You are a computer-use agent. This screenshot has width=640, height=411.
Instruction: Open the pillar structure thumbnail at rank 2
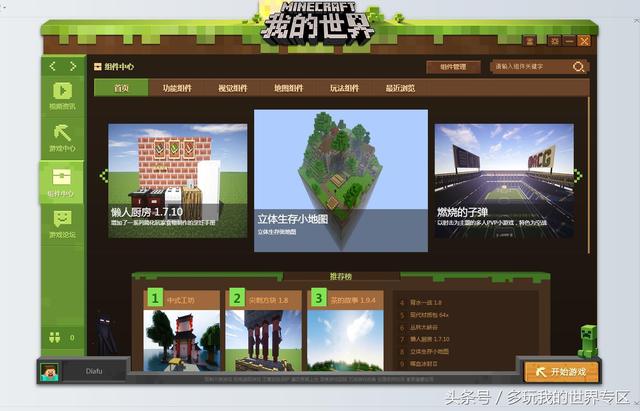[x=264, y=340]
